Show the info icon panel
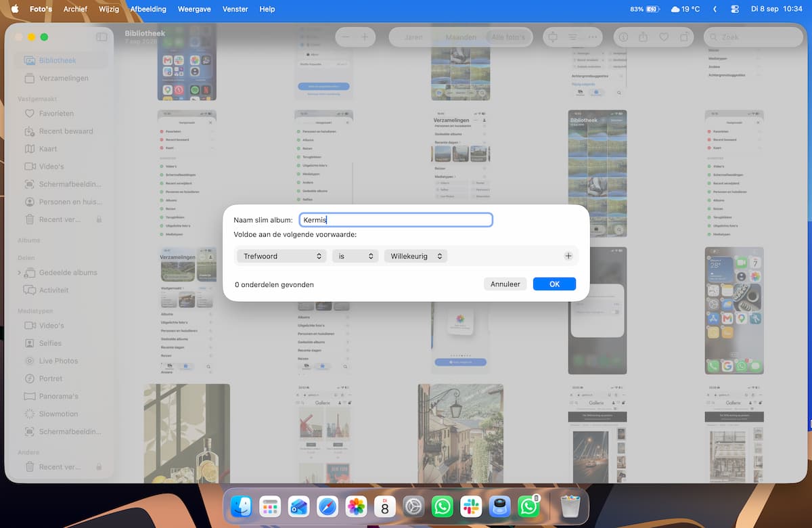This screenshot has width=812, height=528. (623, 37)
